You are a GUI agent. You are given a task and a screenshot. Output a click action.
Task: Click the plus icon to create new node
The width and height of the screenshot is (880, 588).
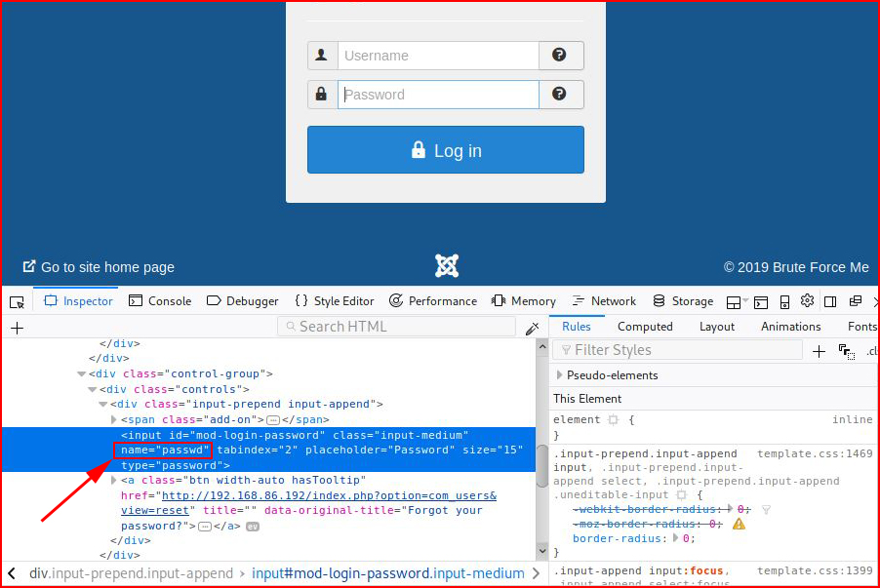(17, 328)
